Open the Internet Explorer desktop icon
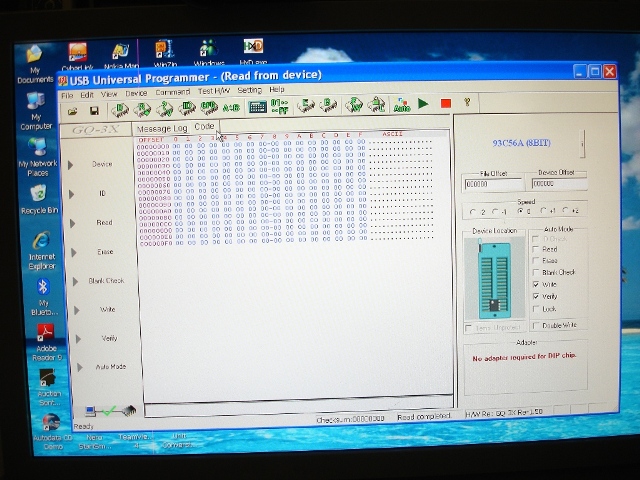Screen dimensions: 640x480 pyautogui.click(x=42, y=251)
